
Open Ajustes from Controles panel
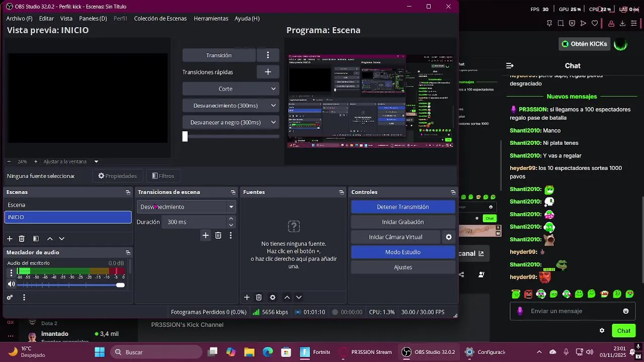pyautogui.click(x=403, y=267)
